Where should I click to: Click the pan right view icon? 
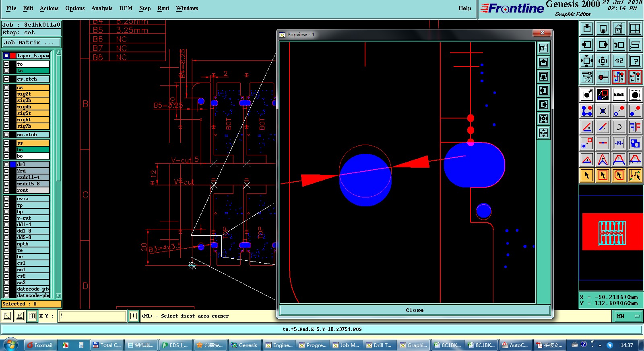click(603, 45)
